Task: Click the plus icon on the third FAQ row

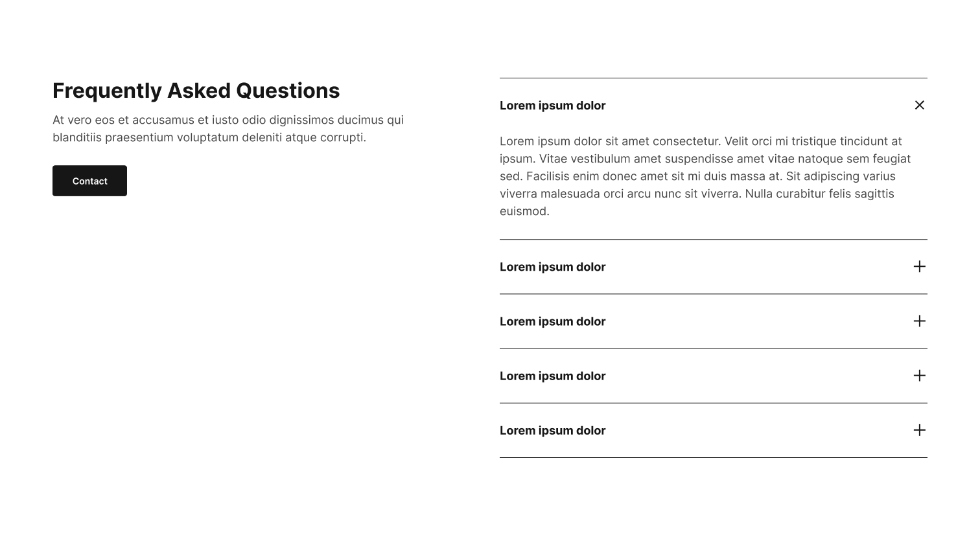Action: pyautogui.click(x=919, y=321)
